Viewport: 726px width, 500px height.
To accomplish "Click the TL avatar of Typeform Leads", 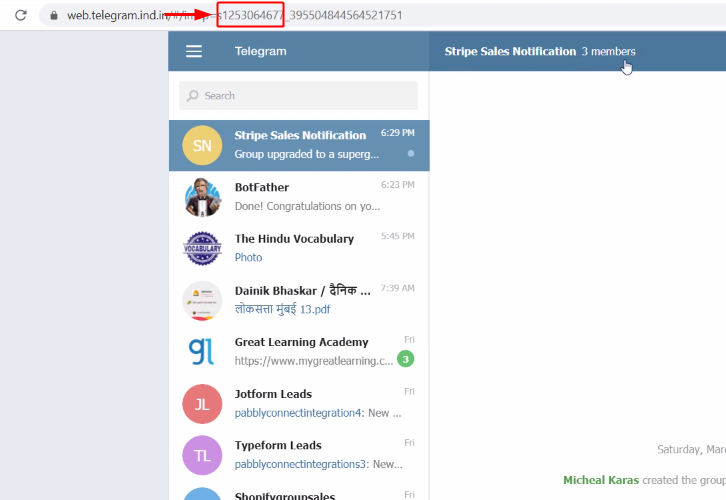I will [202, 455].
